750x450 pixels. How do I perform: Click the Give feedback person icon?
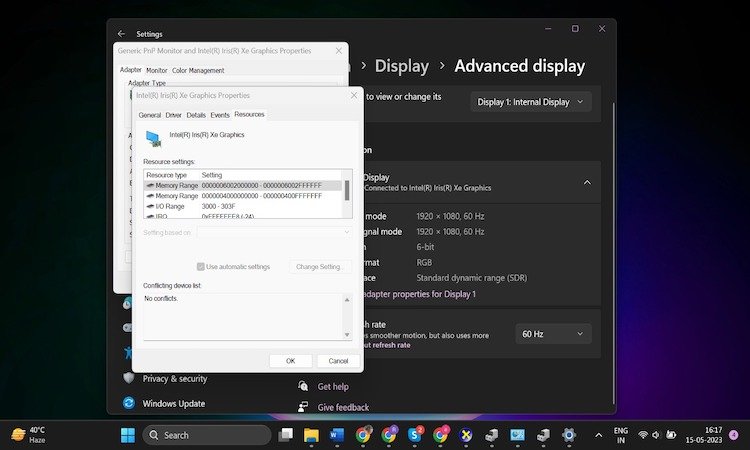coord(303,407)
